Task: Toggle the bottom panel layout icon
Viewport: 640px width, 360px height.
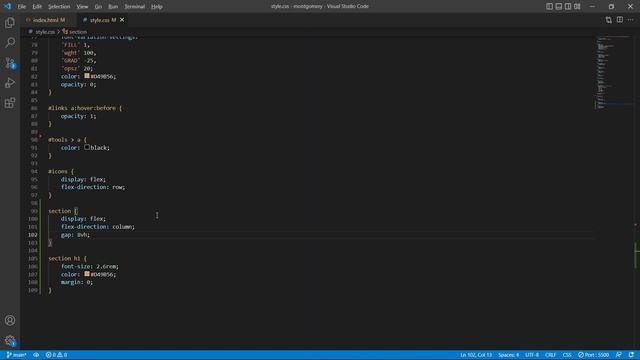Action: pyautogui.click(x=559, y=6)
